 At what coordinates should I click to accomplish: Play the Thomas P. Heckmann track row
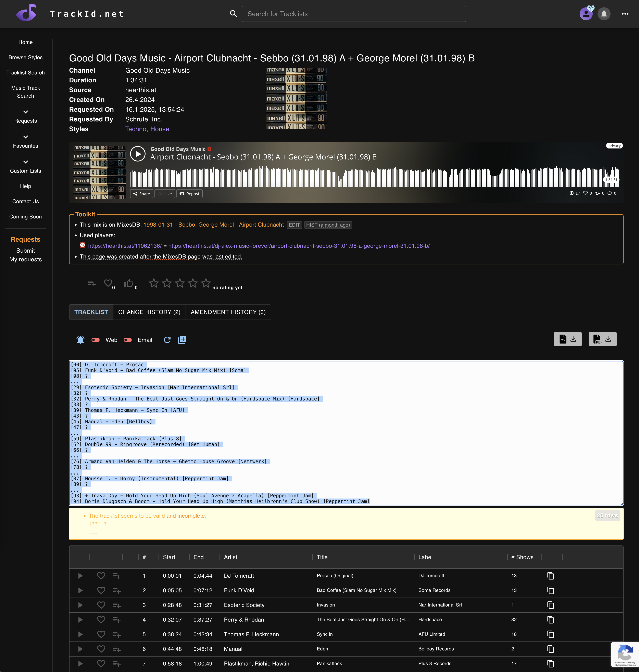tap(80, 635)
